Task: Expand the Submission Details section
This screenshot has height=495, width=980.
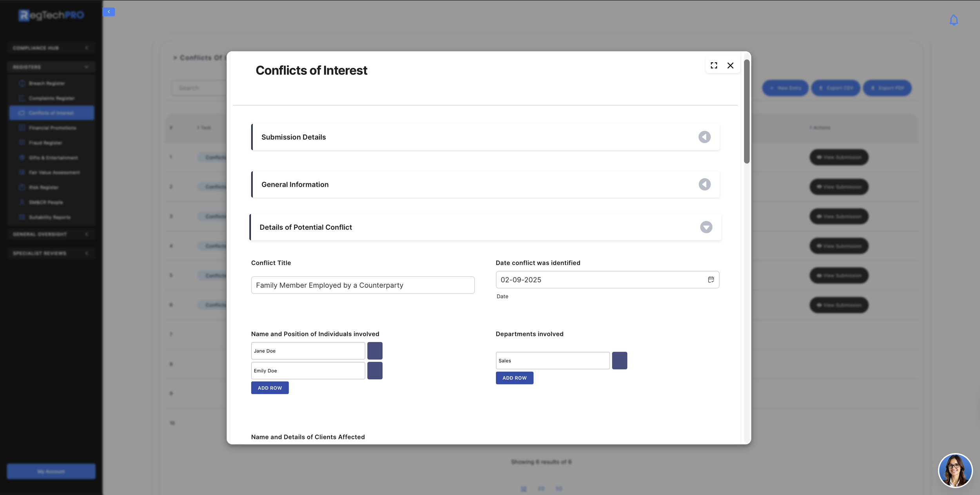Action: 704,137
